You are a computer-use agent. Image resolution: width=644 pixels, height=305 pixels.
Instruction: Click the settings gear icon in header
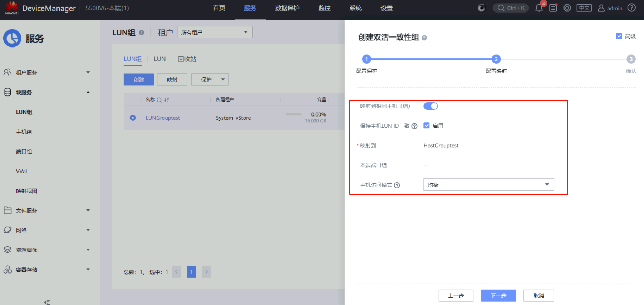pyautogui.click(x=567, y=8)
